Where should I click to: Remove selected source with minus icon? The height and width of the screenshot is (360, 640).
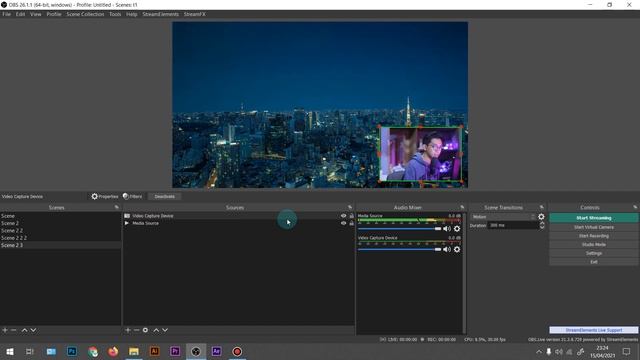[x=136, y=330]
